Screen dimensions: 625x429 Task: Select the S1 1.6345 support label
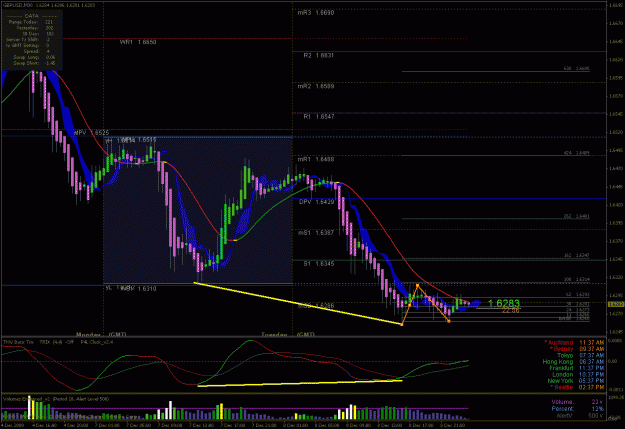[318, 264]
